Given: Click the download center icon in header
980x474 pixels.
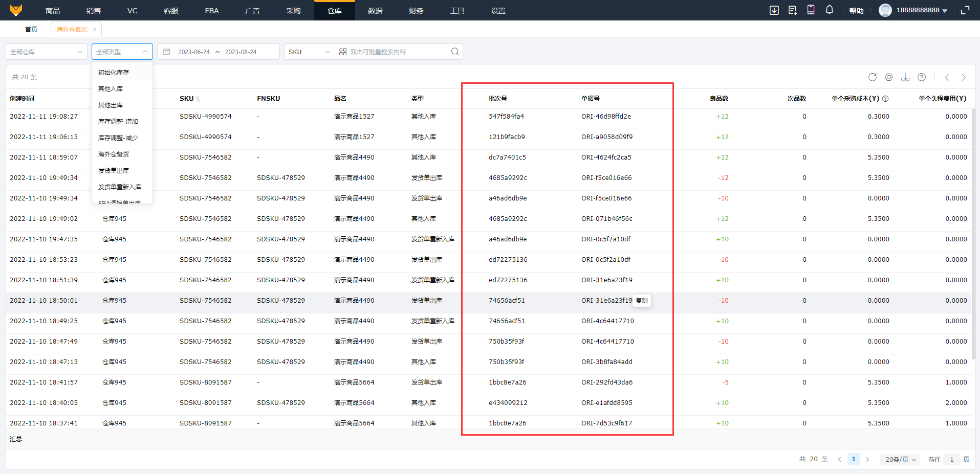Looking at the screenshot, I should 774,10.
